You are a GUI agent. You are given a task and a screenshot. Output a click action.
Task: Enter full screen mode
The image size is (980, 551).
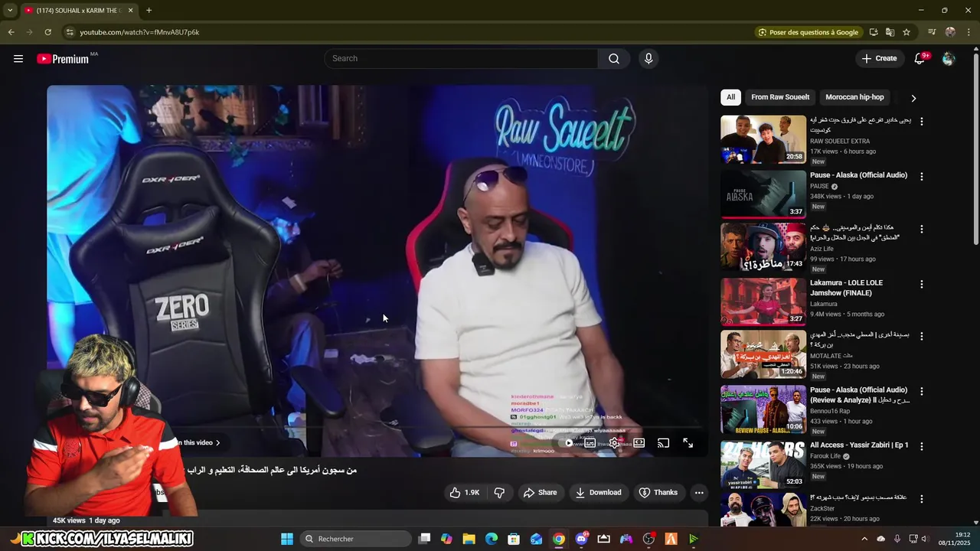coord(688,443)
